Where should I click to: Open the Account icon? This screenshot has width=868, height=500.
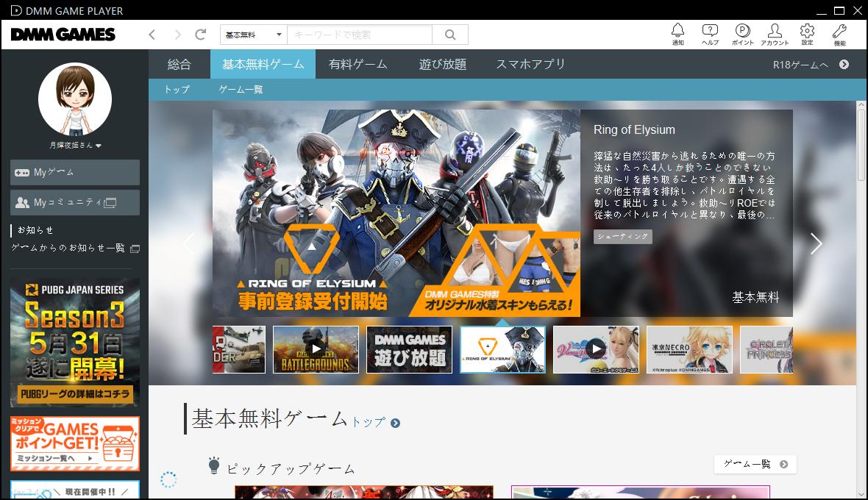775,35
